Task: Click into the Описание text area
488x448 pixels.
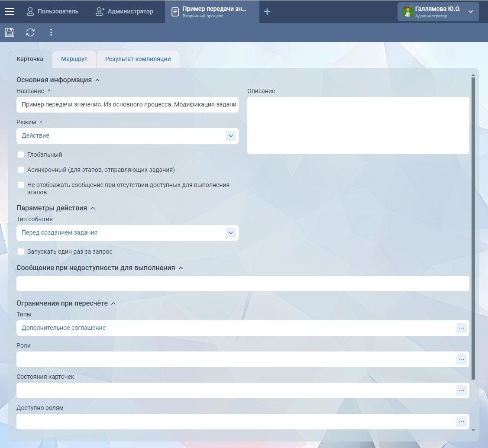Action: (x=358, y=126)
